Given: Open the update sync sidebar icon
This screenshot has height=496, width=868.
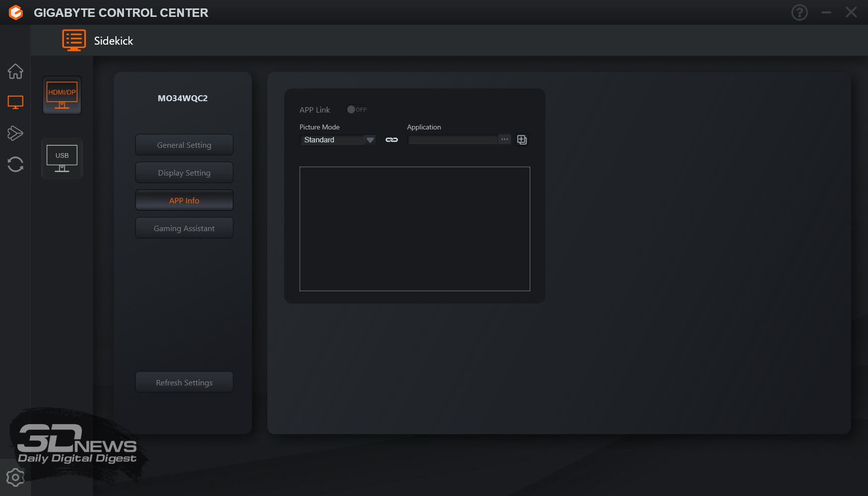Looking at the screenshot, I should point(15,164).
